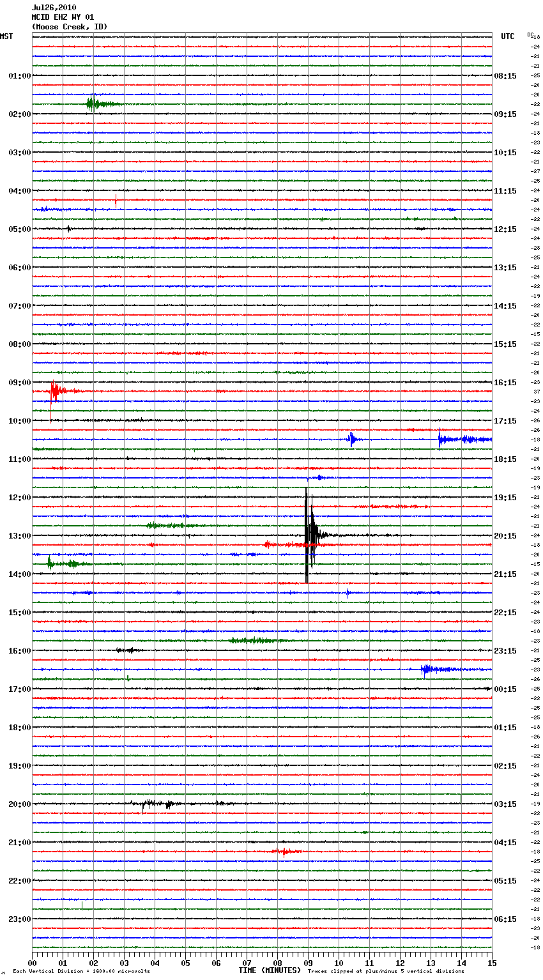
Task: Select the 17:00 MST row label
Action: click(x=19, y=689)
